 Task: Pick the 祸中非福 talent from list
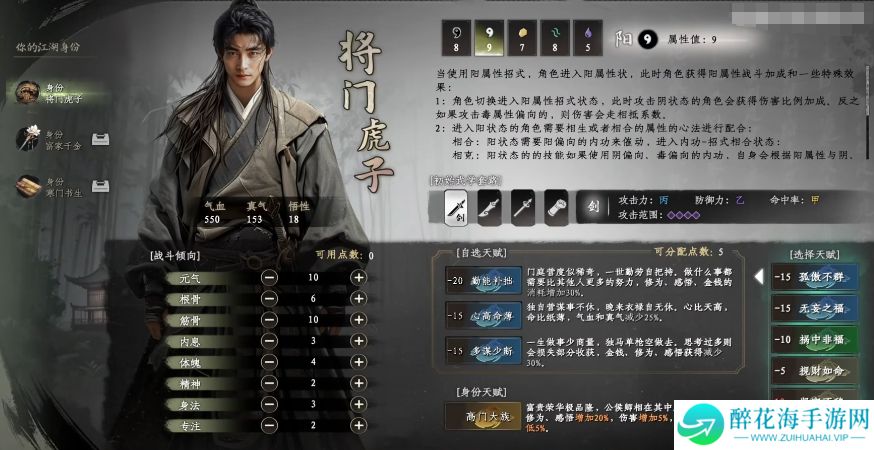click(814, 339)
